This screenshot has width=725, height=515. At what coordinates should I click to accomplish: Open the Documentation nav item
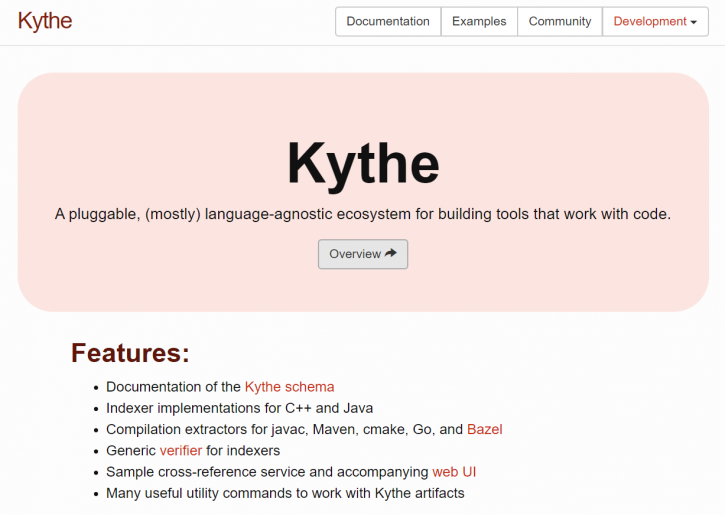[388, 21]
